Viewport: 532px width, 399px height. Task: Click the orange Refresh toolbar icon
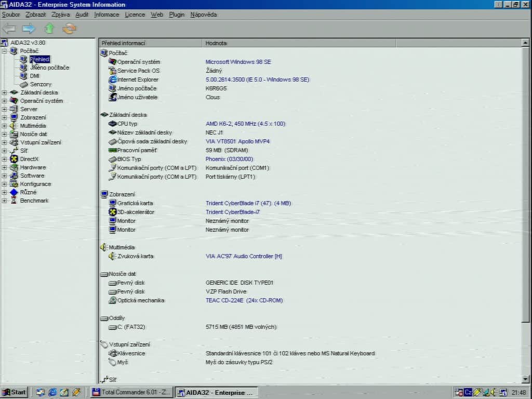pos(69,29)
